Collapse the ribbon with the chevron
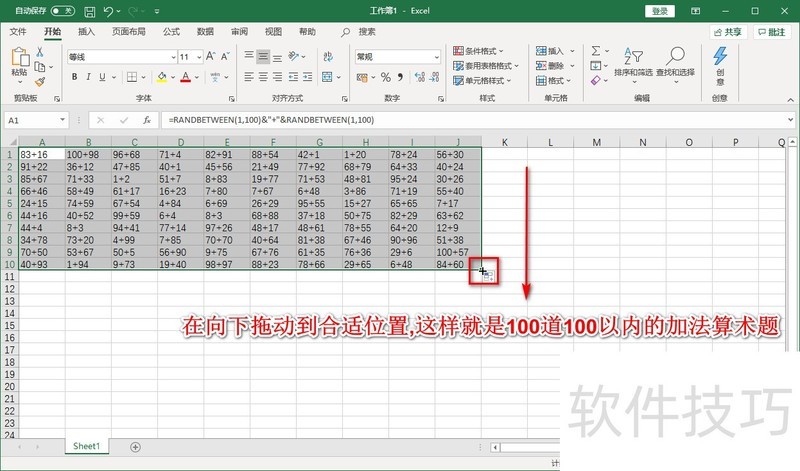Screen dimensions: 800x471 click(790, 100)
